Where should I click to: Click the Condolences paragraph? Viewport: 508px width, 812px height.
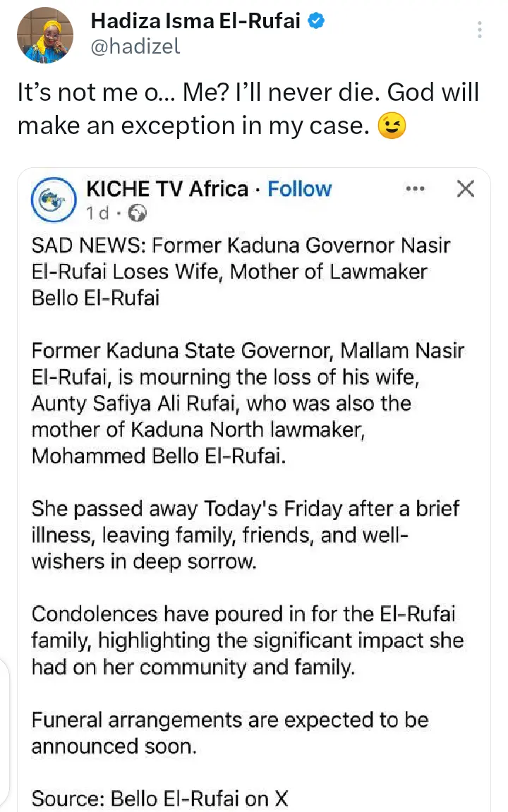tap(247, 640)
